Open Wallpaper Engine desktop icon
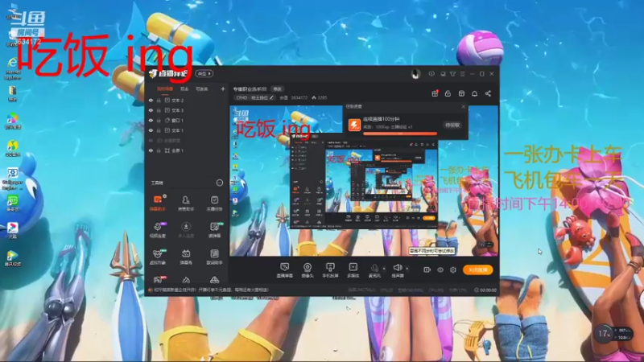This screenshot has width=644, height=362. click(12, 179)
